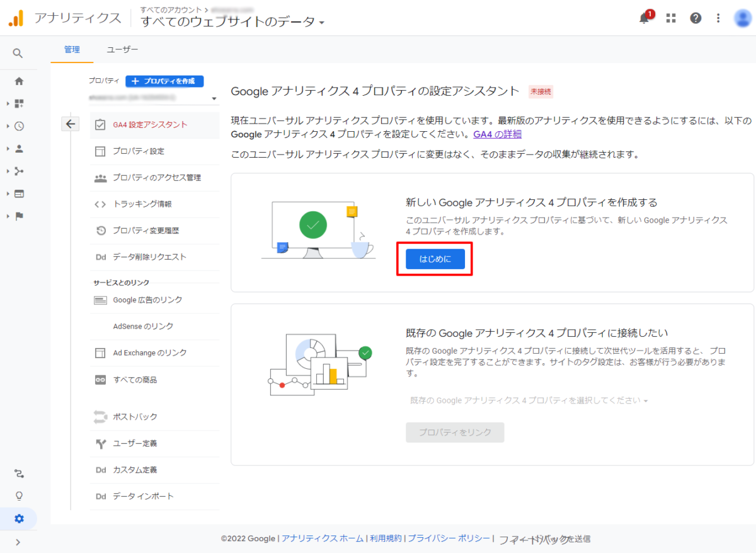The image size is (756, 553).
Task: Open Audience reports person icon
Action: coord(19,149)
